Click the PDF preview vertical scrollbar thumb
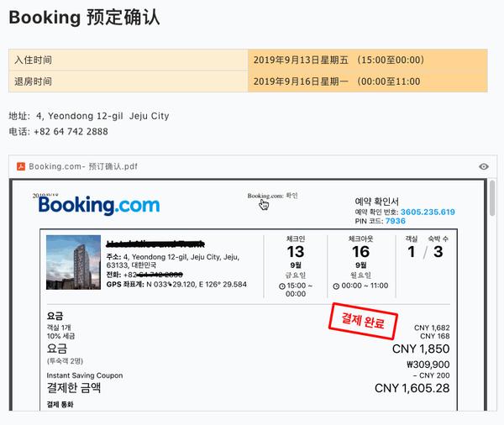 pos(492,198)
